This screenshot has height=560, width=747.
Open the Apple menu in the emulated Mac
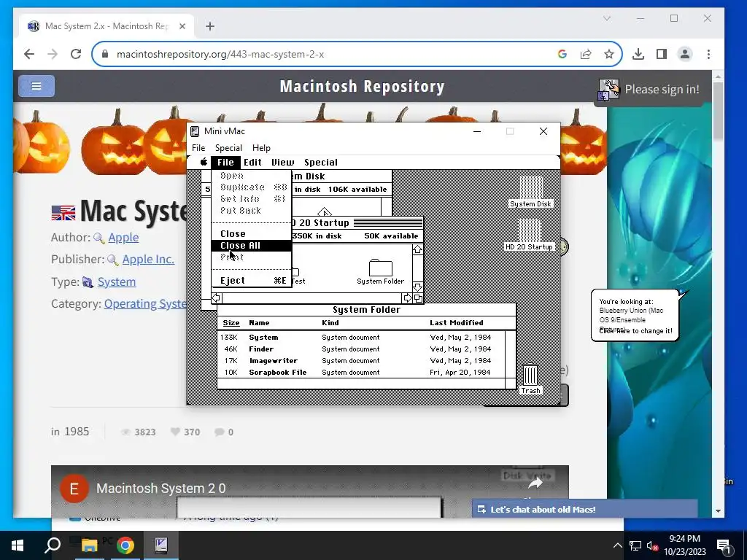pyautogui.click(x=204, y=162)
